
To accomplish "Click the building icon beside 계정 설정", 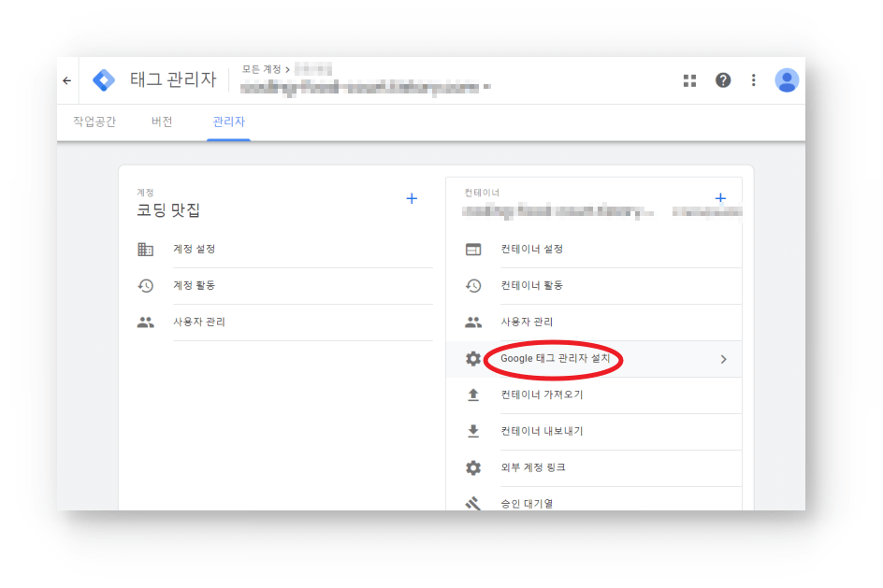I will click(145, 249).
